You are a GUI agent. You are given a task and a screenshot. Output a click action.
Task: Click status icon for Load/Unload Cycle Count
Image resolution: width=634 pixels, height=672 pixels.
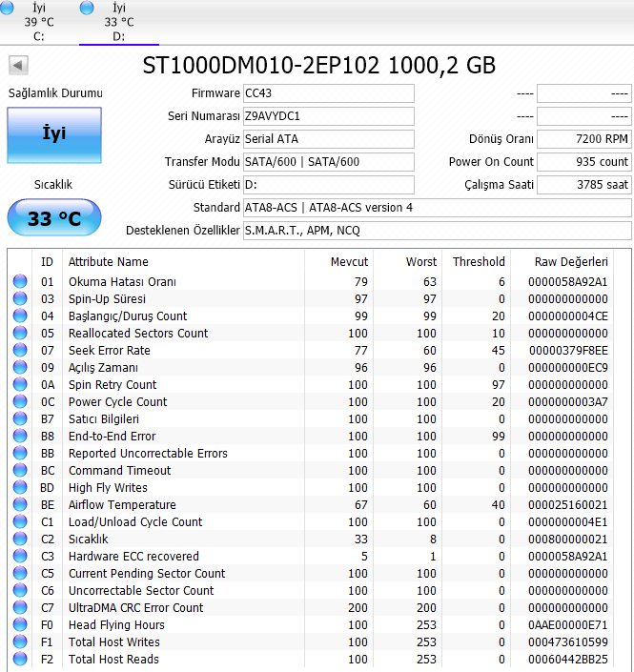coord(20,521)
